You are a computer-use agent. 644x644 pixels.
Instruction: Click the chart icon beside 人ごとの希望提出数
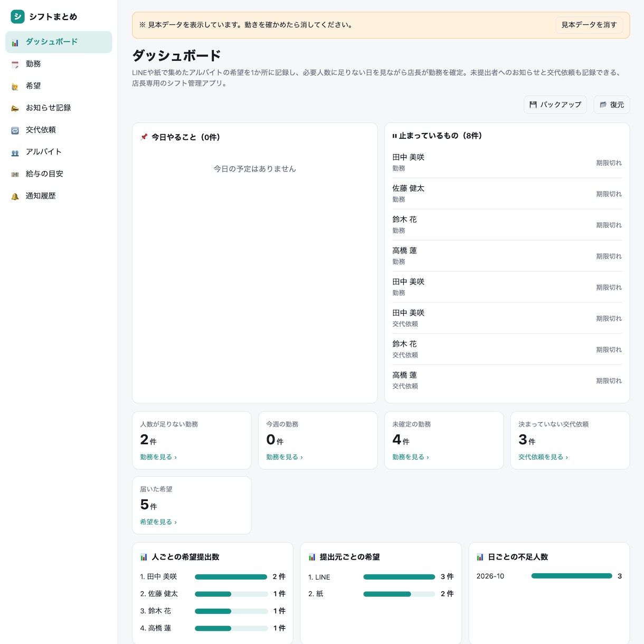click(x=144, y=557)
